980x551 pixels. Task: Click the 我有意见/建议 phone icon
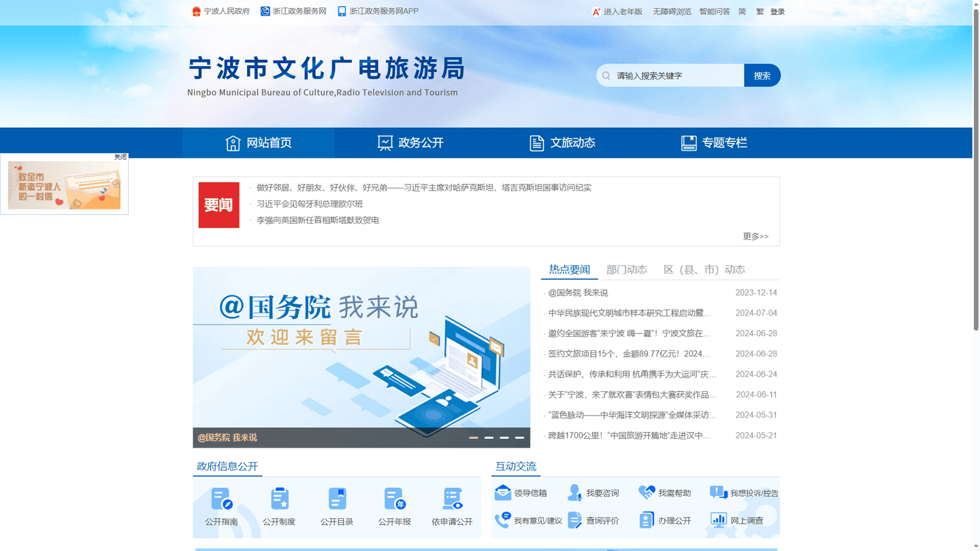[x=503, y=520]
